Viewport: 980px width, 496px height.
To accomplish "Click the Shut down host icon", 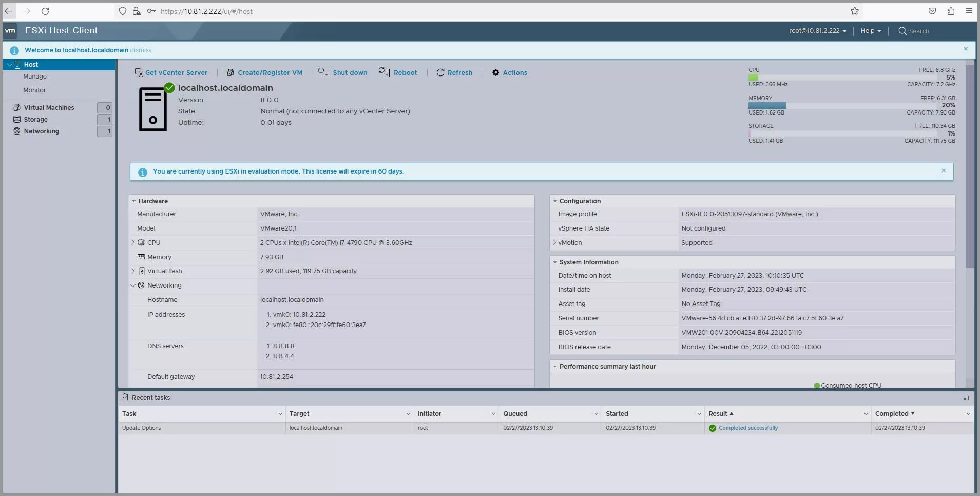I will 323,72.
